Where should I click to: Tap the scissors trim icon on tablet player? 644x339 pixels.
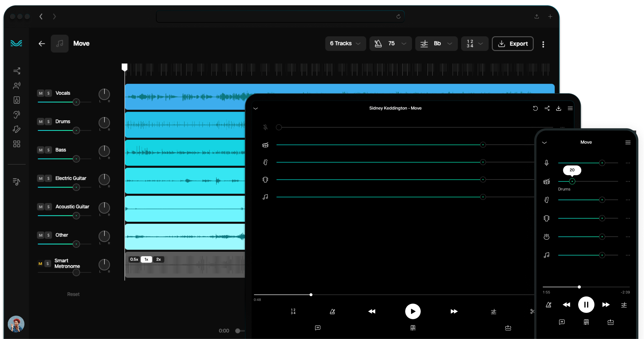tap(532, 311)
